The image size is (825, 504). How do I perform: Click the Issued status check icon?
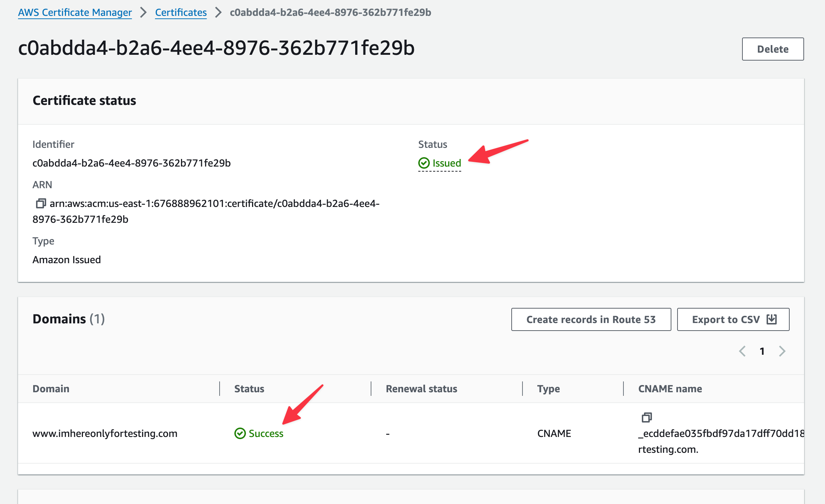424,163
